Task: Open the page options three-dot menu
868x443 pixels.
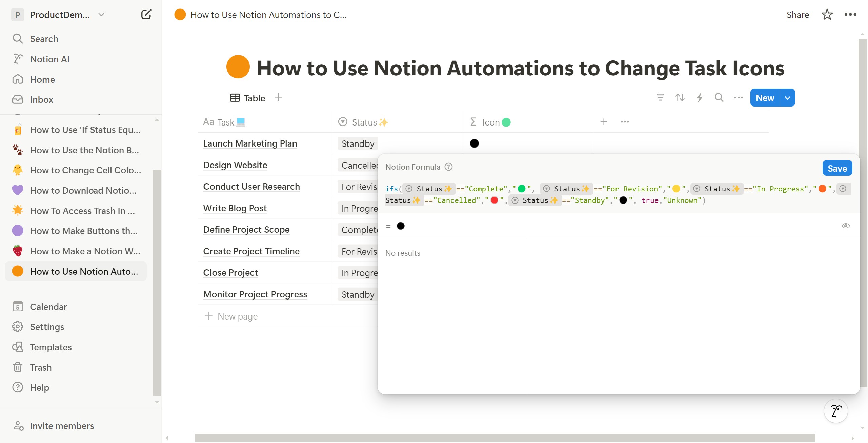Action: coord(850,15)
